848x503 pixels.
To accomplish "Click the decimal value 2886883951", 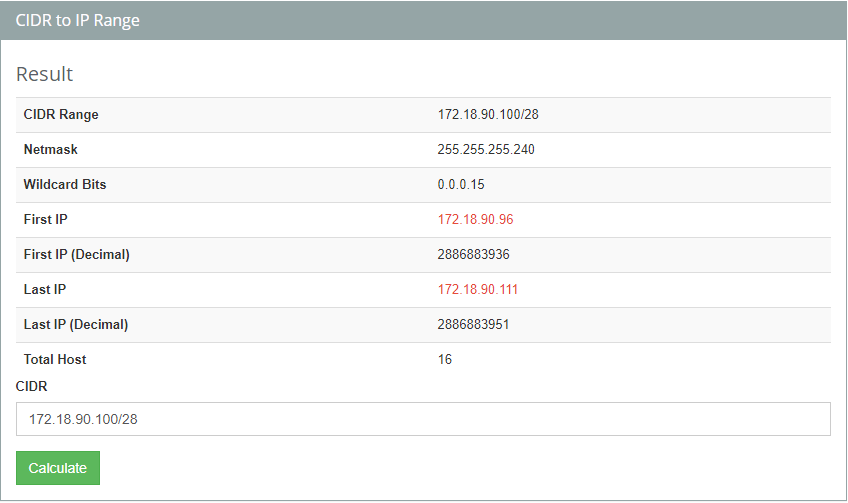I will 473,324.
